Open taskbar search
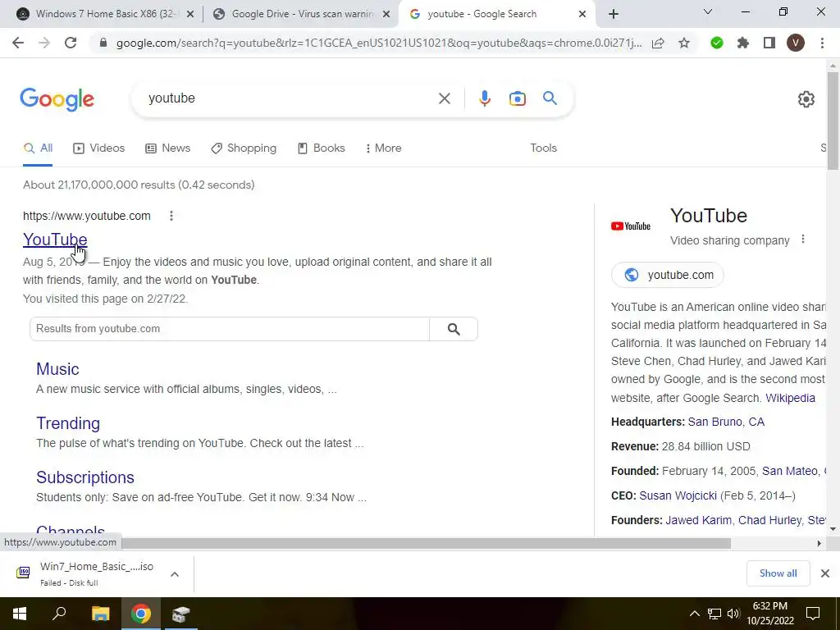Screen dimensions: 840x630 pos(59,614)
